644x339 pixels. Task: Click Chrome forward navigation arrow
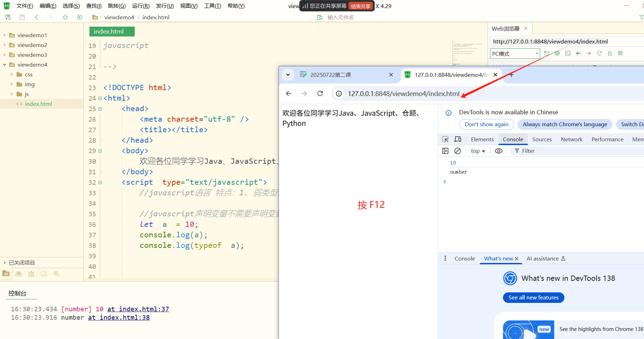(x=304, y=94)
